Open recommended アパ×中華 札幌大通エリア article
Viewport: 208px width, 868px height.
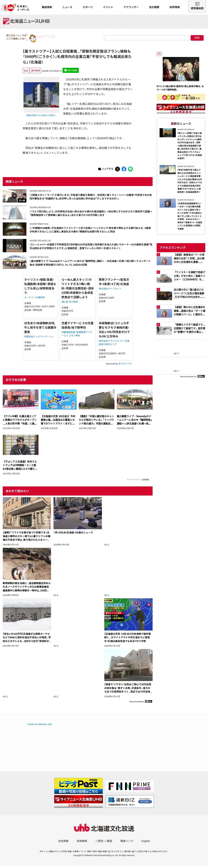coord(21,409)
